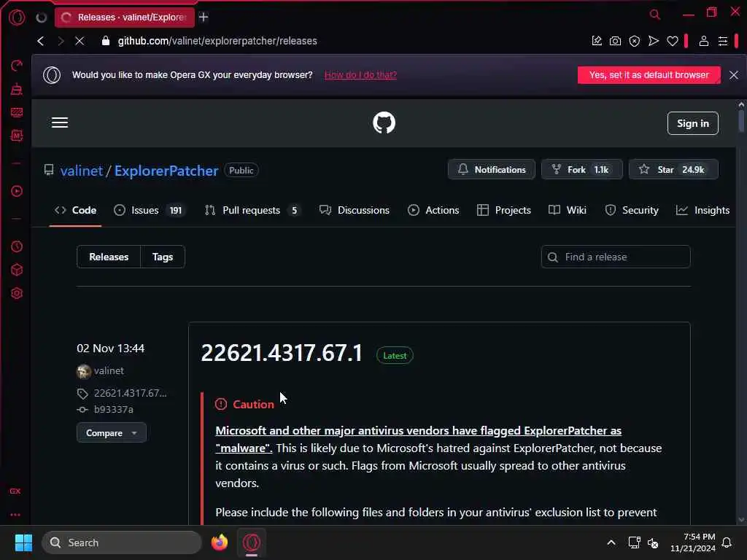The width and height of the screenshot is (747, 560).
Task: Open the RAM limiter sidebar chip icon
Action: coord(17,136)
